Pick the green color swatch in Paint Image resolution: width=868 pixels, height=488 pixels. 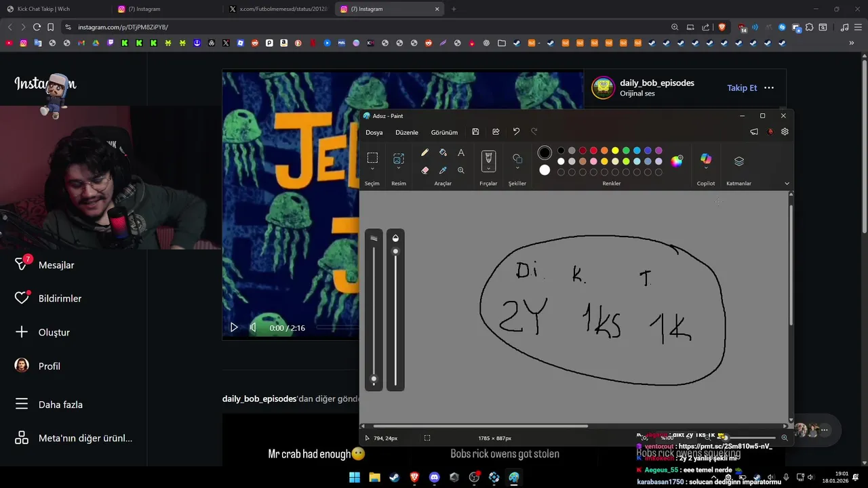click(626, 150)
